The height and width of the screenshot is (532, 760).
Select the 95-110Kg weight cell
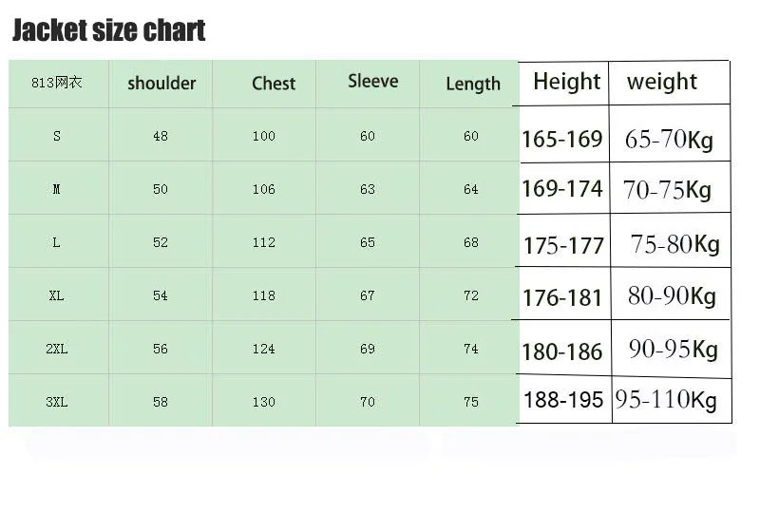(666, 400)
